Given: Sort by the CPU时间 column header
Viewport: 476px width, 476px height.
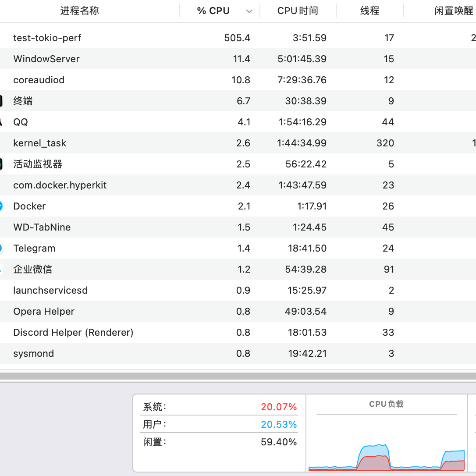Looking at the screenshot, I should click(x=298, y=11).
